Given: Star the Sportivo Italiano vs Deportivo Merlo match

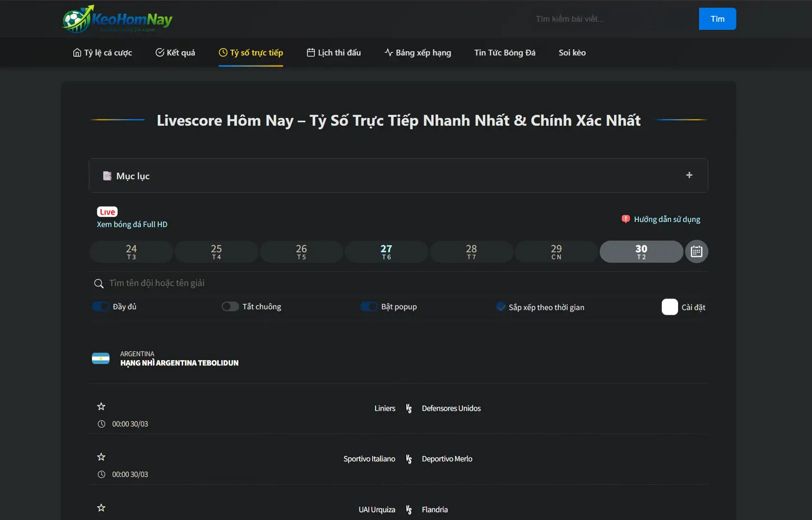Looking at the screenshot, I should (101, 457).
